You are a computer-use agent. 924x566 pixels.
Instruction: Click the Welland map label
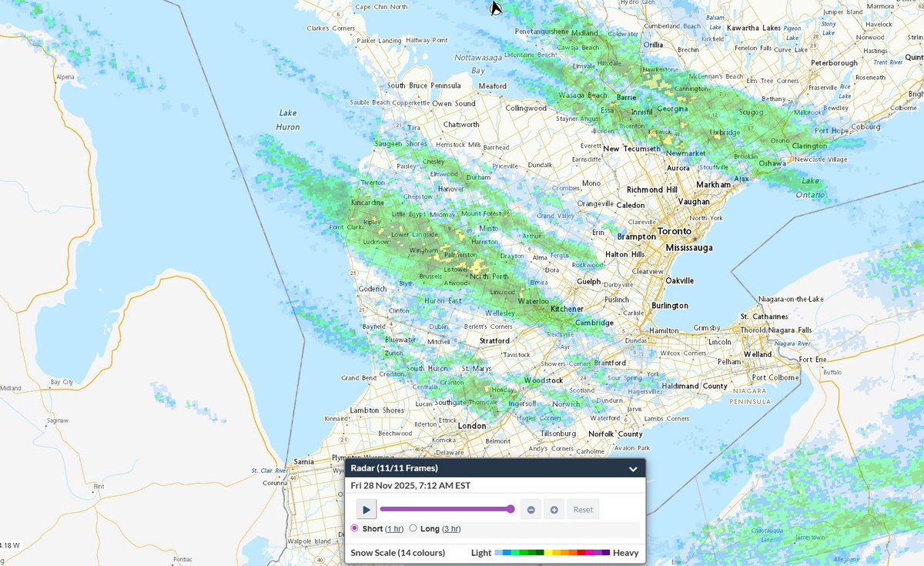(x=758, y=355)
